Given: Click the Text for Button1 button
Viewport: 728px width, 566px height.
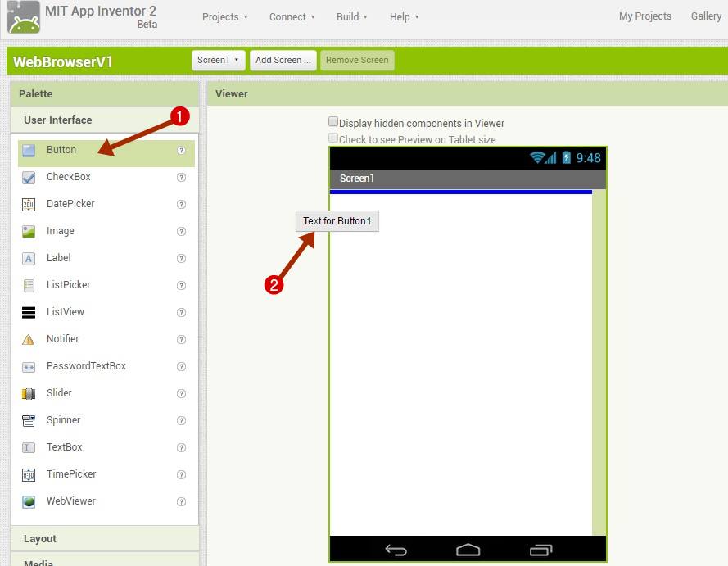Looking at the screenshot, I should 337,221.
